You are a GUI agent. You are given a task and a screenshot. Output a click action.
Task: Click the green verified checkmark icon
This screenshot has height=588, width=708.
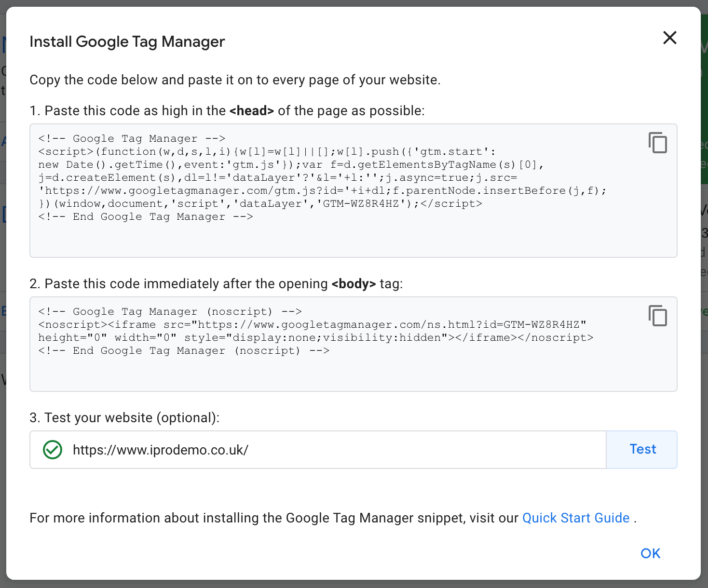tap(53, 450)
